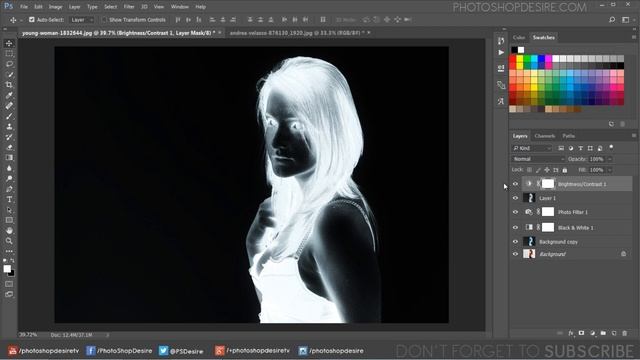Select the Gradient tool
Viewport: 640px width, 360px height.
pos(9,158)
